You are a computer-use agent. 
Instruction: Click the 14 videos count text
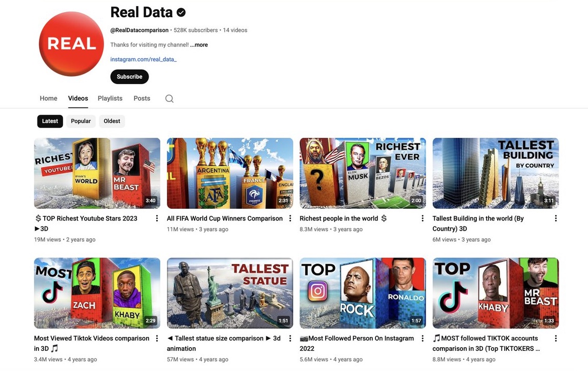(x=235, y=30)
